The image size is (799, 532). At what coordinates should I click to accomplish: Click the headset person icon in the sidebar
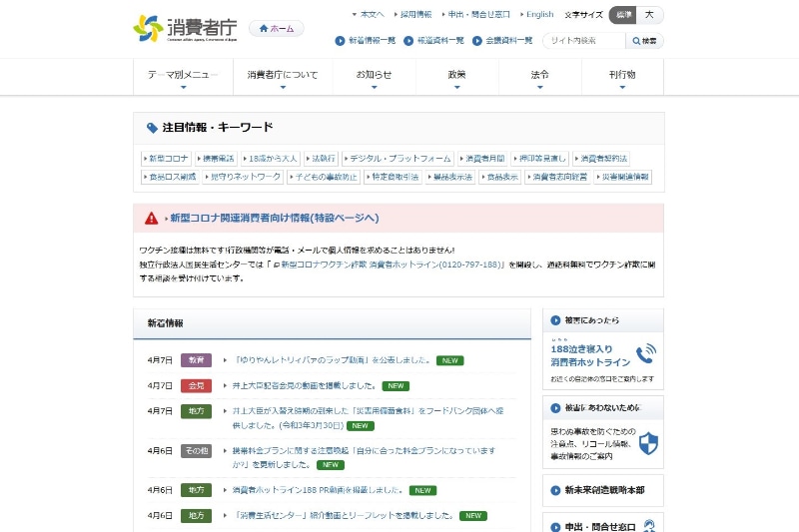649,525
